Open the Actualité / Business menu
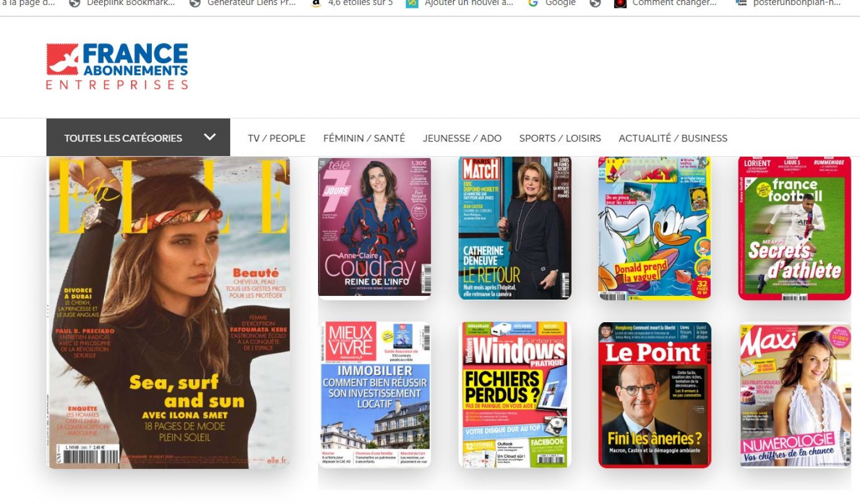This screenshot has width=860, height=504. (673, 138)
